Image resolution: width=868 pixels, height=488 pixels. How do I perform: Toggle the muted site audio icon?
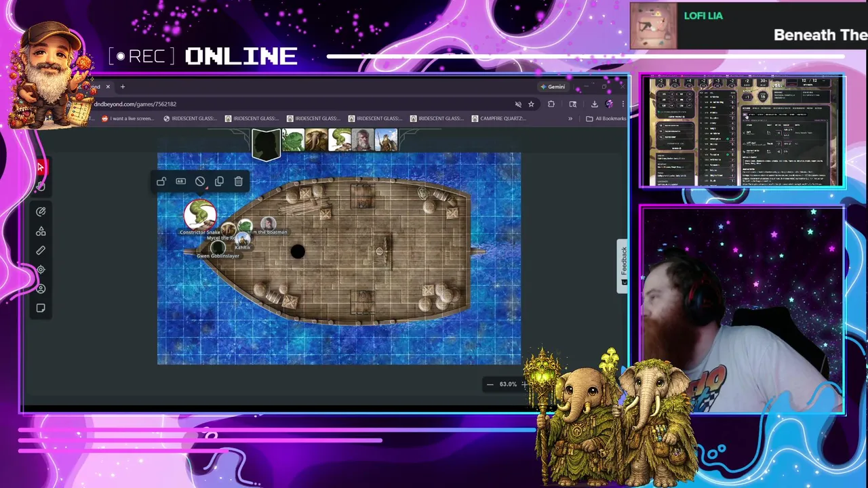(518, 104)
